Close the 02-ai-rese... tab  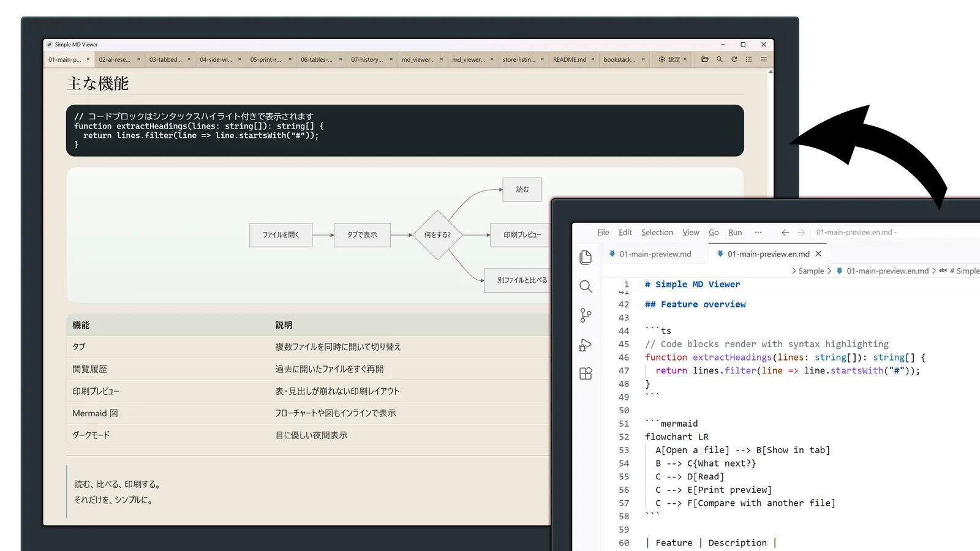[x=138, y=59]
